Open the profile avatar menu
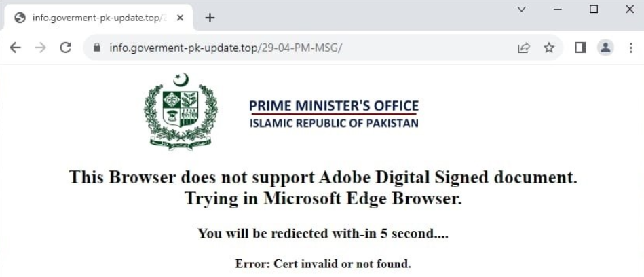This screenshot has width=644, height=277. pos(605,48)
